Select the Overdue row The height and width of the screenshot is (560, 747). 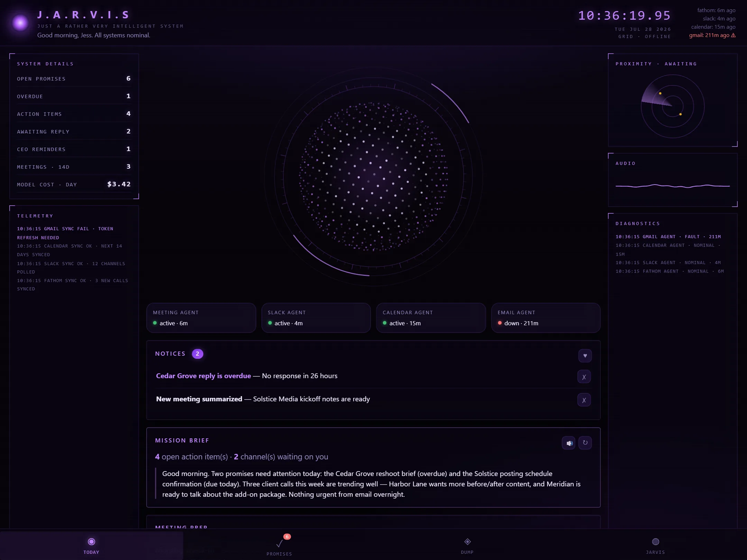point(74,96)
